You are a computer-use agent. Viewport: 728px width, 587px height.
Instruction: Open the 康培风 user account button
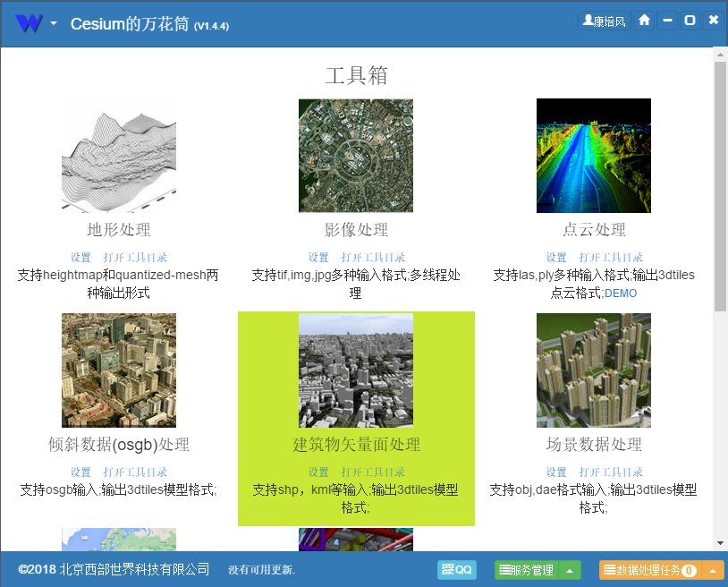coord(604,21)
